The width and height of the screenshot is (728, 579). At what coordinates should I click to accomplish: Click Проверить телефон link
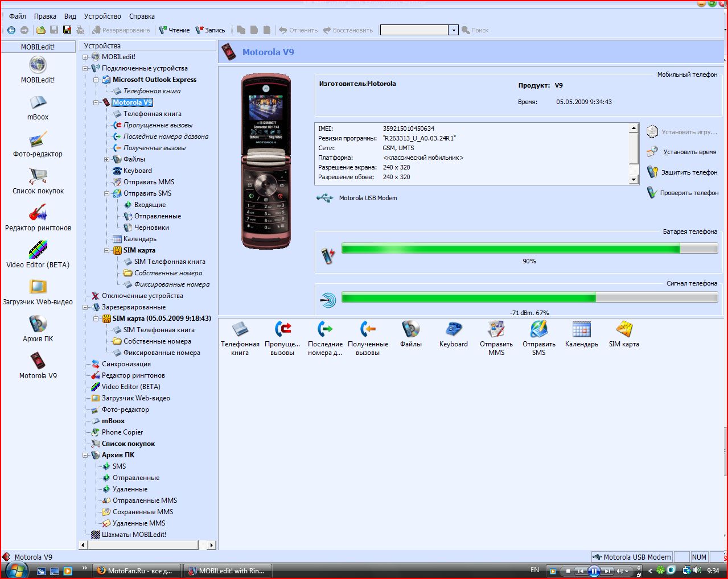[x=689, y=193]
